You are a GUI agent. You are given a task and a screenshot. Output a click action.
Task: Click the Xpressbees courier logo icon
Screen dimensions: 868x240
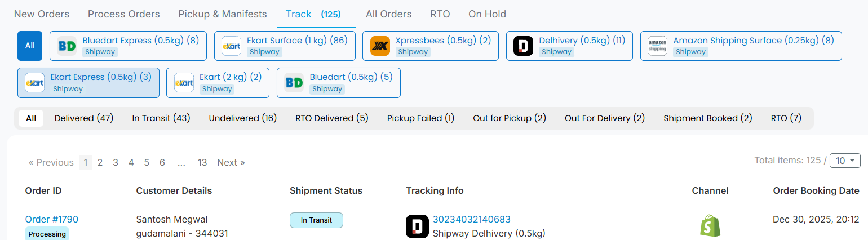click(x=380, y=46)
